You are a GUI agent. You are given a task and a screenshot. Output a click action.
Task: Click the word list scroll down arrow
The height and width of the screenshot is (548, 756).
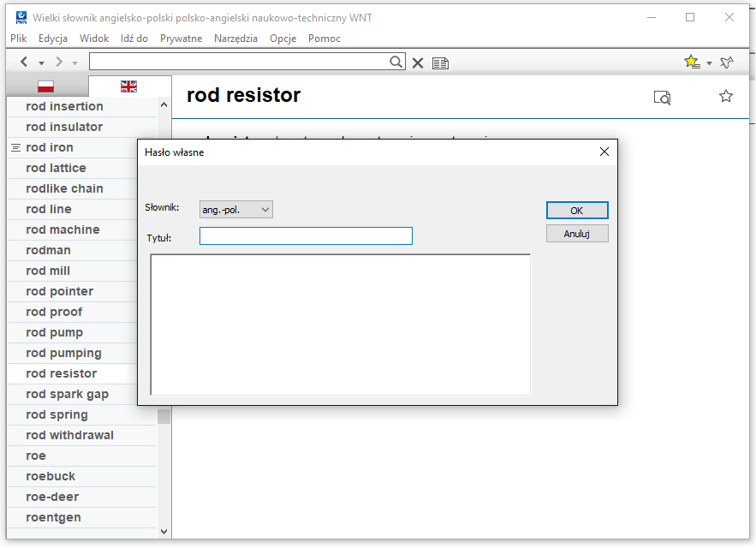[x=164, y=532]
